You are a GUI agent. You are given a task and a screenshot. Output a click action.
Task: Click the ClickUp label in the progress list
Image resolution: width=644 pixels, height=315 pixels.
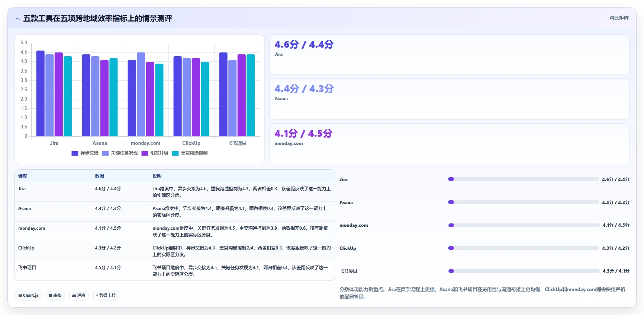[348, 248]
